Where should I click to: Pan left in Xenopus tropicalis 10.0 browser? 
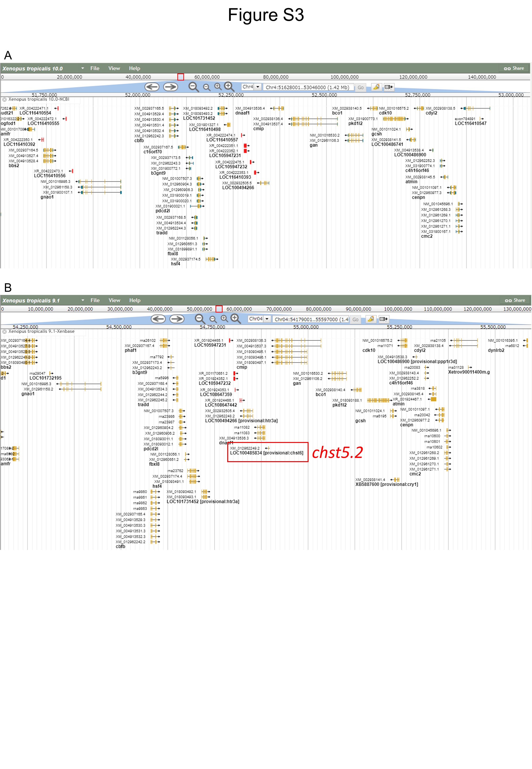[152, 87]
